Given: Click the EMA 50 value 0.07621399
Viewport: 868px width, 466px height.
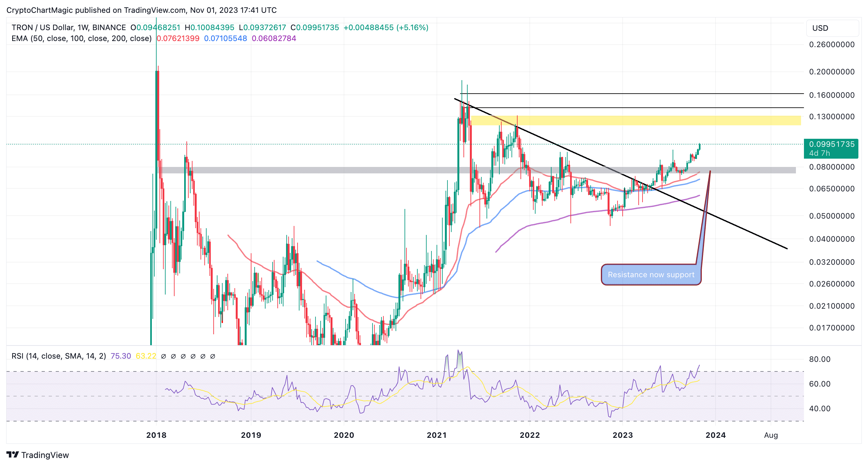Looking at the screenshot, I should click(x=178, y=38).
